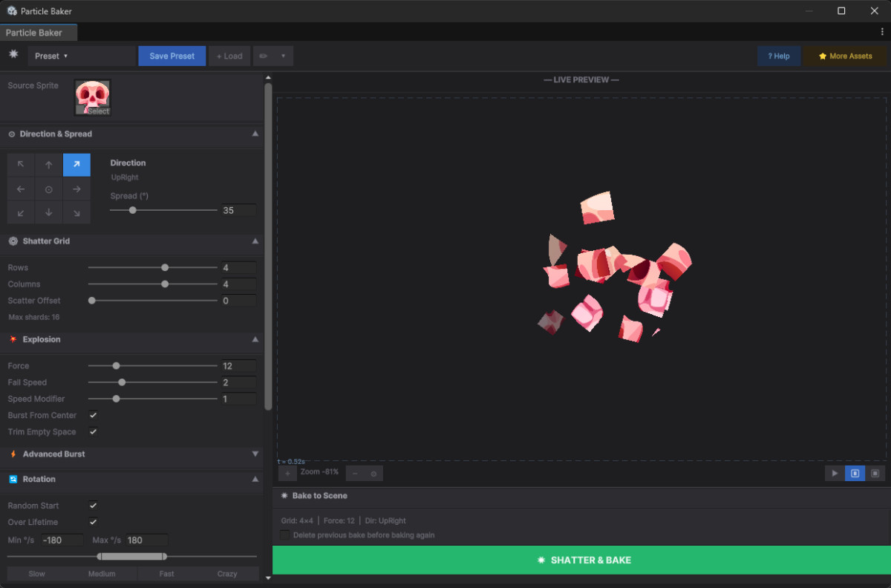This screenshot has width=891, height=588.
Task: Select the Particle Baker tab
Action: (x=39, y=33)
